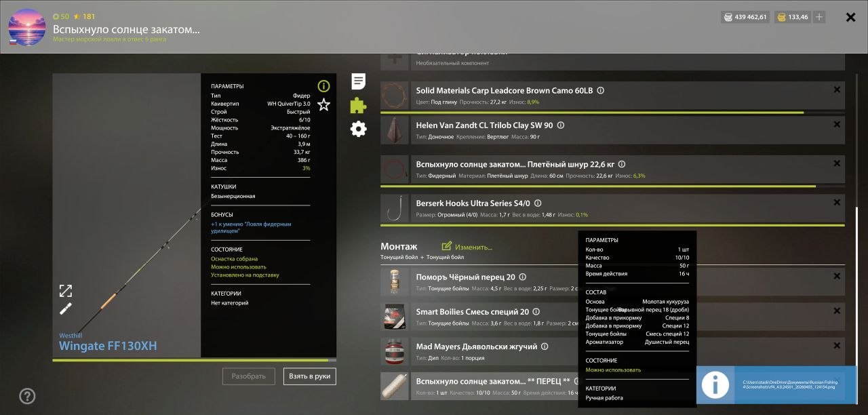Show info for Berserk Hooks Ultra Series
Image resolution: width=868 pixels, height=415 pixels.
pos(538,203)
